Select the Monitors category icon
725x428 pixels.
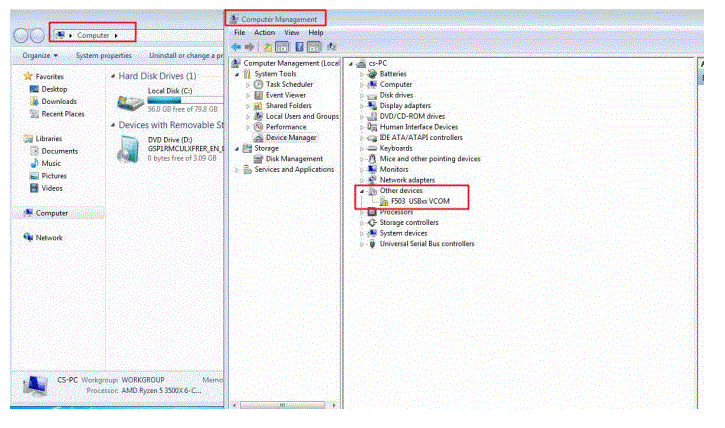pyautogui.click(x=372, y=170)
